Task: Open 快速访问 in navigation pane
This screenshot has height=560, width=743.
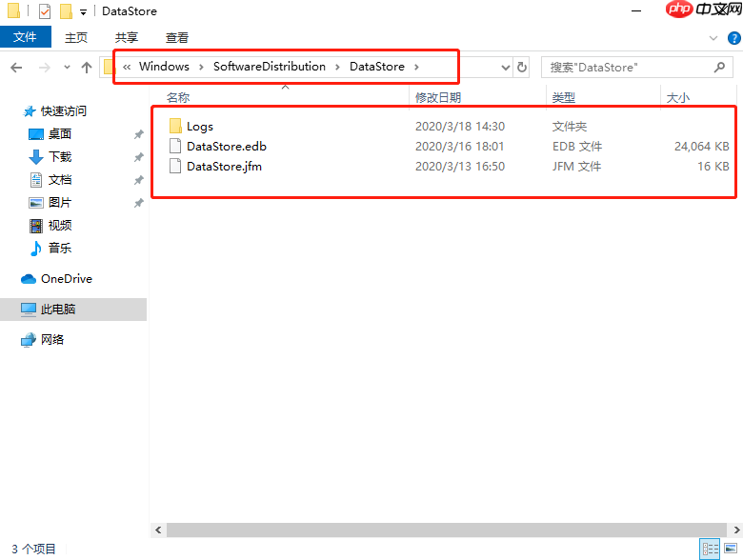Action: [x=64, y=110]
